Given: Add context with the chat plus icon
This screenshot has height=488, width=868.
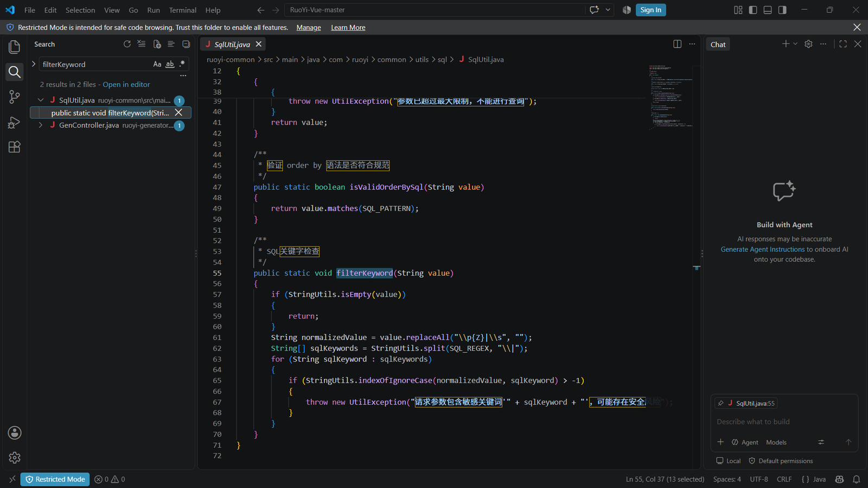Looking at the screenshot, I should coord(720,442).
